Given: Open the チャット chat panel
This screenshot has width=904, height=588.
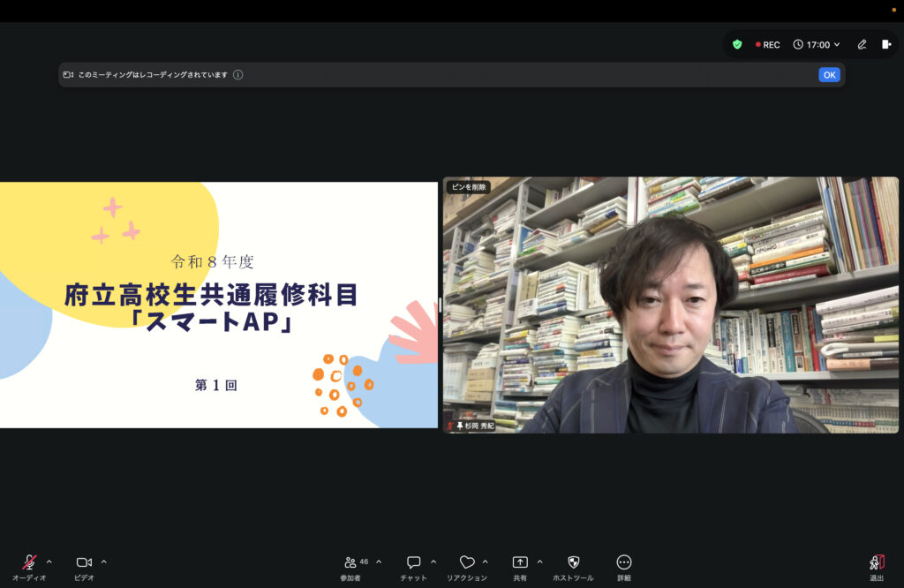Looking at the screenshot, I should (413, 562).
